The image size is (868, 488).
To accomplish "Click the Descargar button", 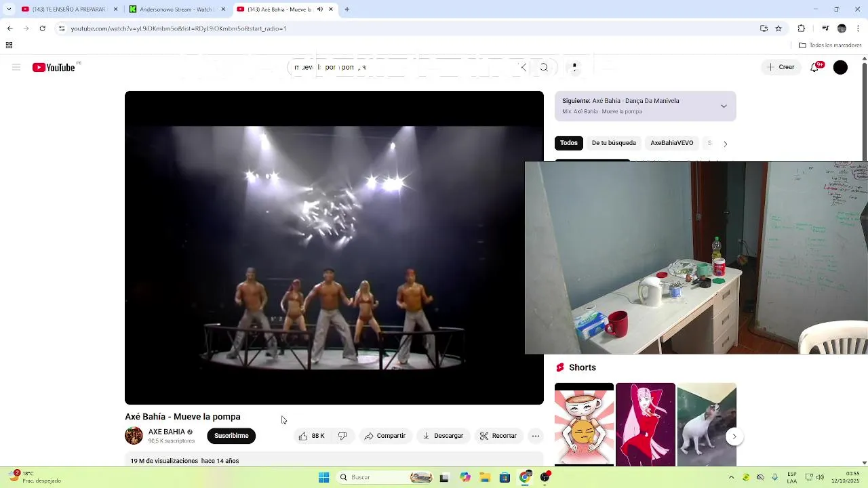I will [x=443, y=436].
